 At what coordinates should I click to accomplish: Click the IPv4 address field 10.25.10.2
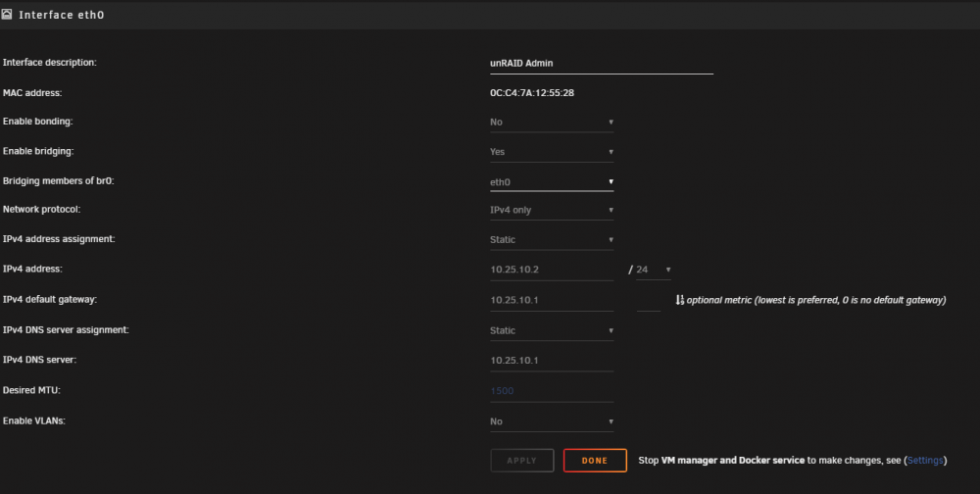pos(551,270)
